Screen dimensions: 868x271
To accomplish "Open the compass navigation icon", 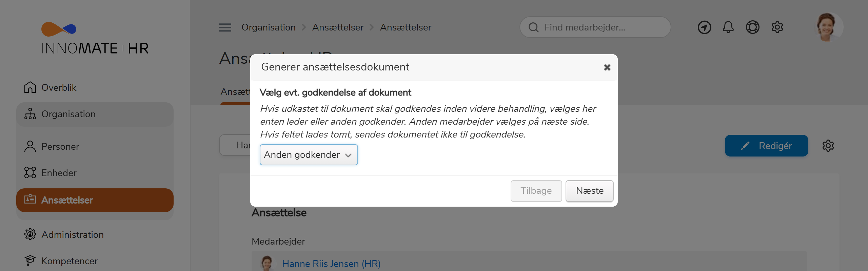I will (704, 27).
